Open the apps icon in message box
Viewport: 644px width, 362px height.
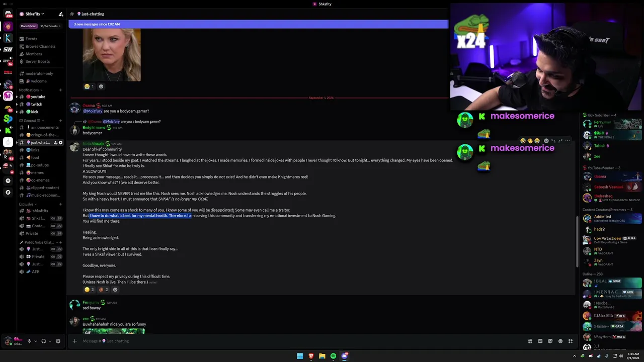(x=571, y=341)
